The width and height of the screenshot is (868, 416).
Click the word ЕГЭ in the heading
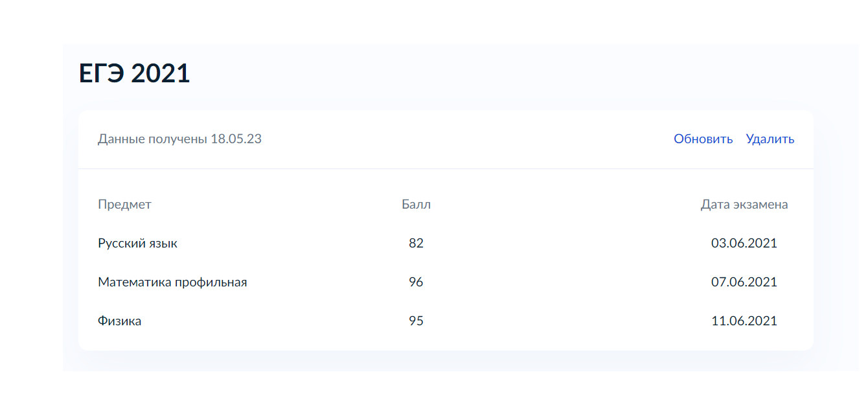click(102, 74)
